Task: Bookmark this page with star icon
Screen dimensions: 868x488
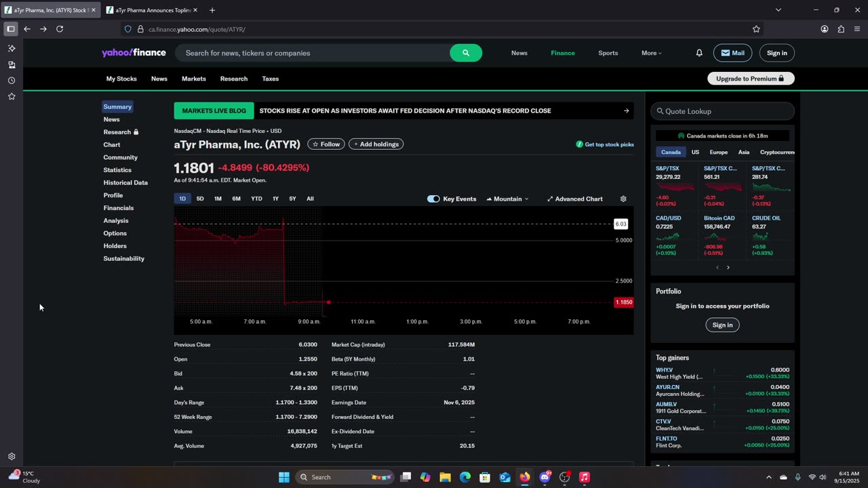Action: point(756,29)
